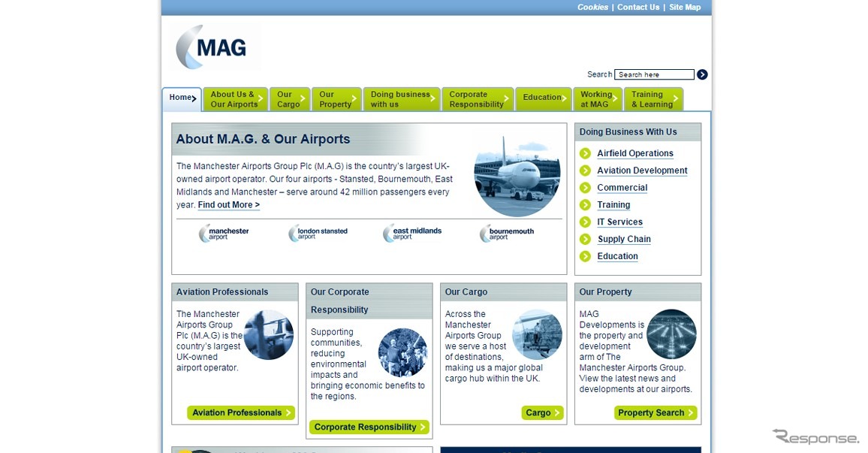Image resolution: width=868 pixels, height=453 pixels.
Task: Open the Our Cargo navigation tab
Action: click(x=290, y=99)
